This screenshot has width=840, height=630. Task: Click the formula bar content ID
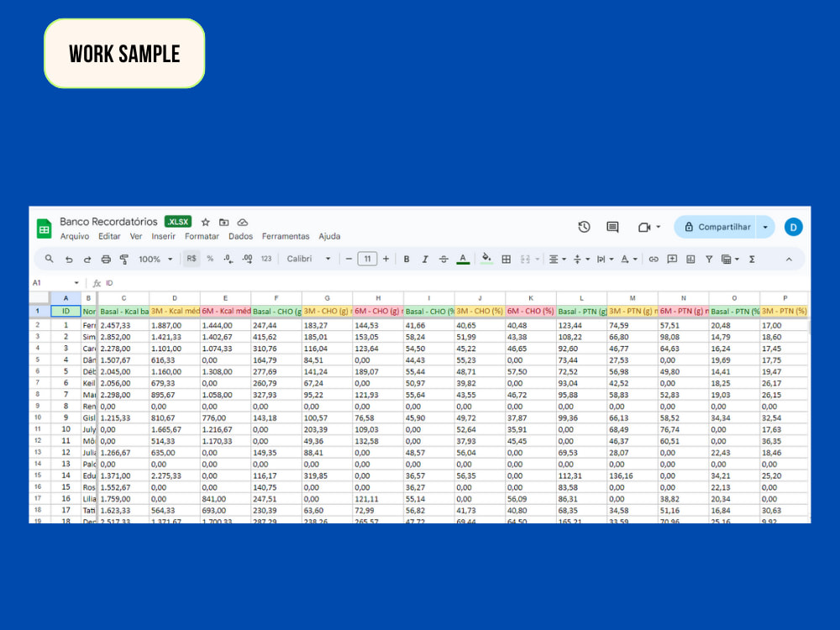coord(109,283)
